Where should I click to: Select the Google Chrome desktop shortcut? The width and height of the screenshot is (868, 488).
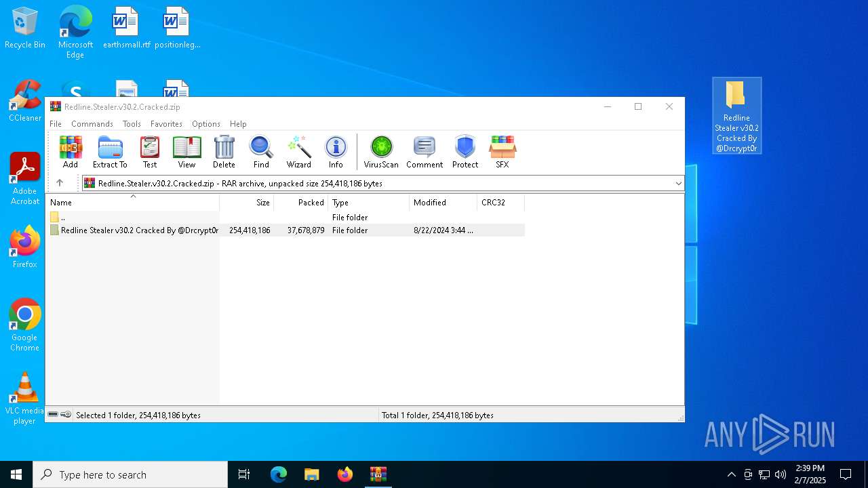point(25,325)
